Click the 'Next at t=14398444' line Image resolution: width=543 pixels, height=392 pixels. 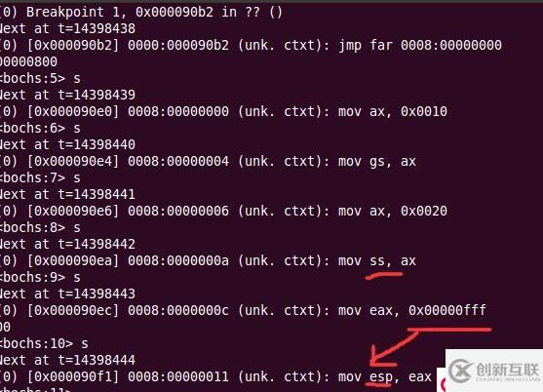point(67,360)
